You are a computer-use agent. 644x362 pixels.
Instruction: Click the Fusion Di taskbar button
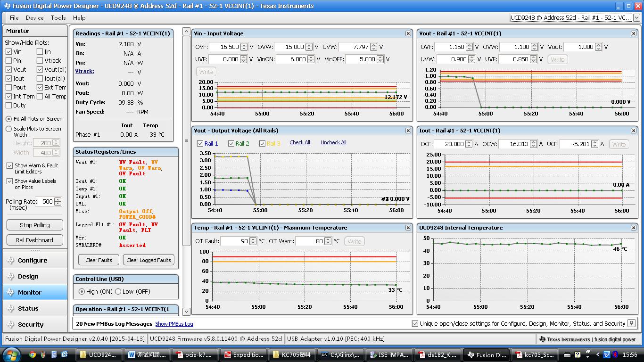click(x=485, y=355)
